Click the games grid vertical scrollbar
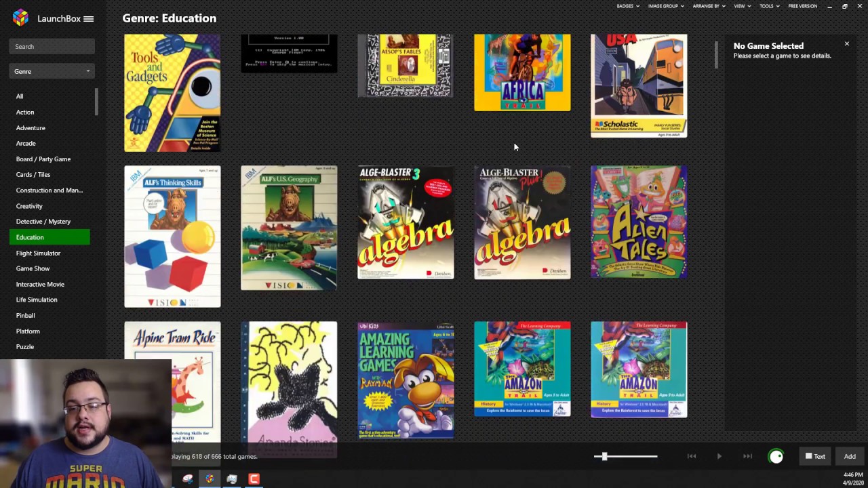Screen dimensions: 868x488 715,56
